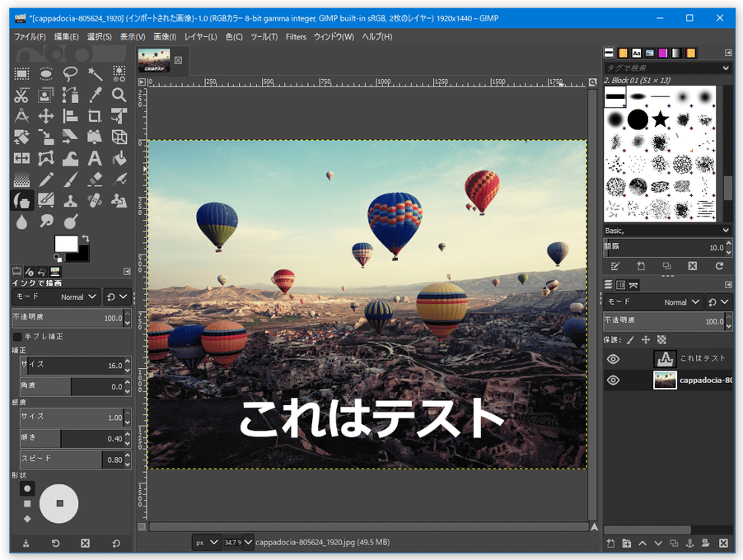The height and width of the screenshot is (560, 743).
Task: Select the Move tool
Action: coord(46,116)
